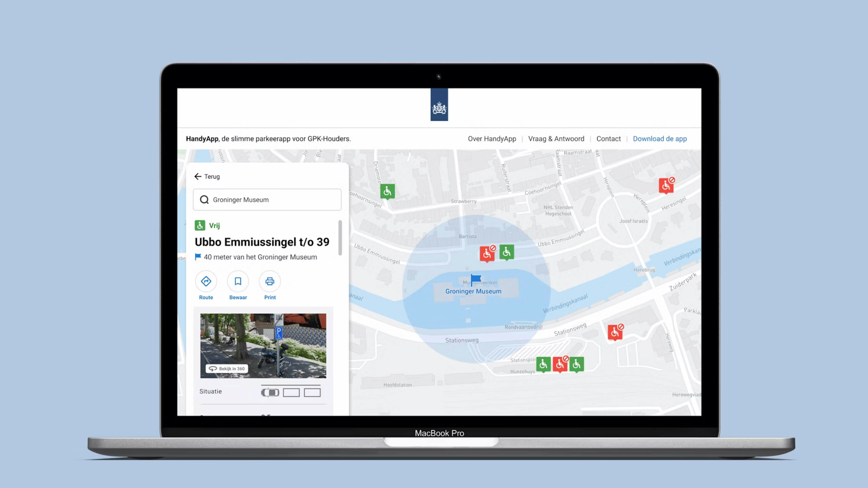The image size is (868, 488).
Task: Open Bekijk in 360 view
Action: click(227, 368)
